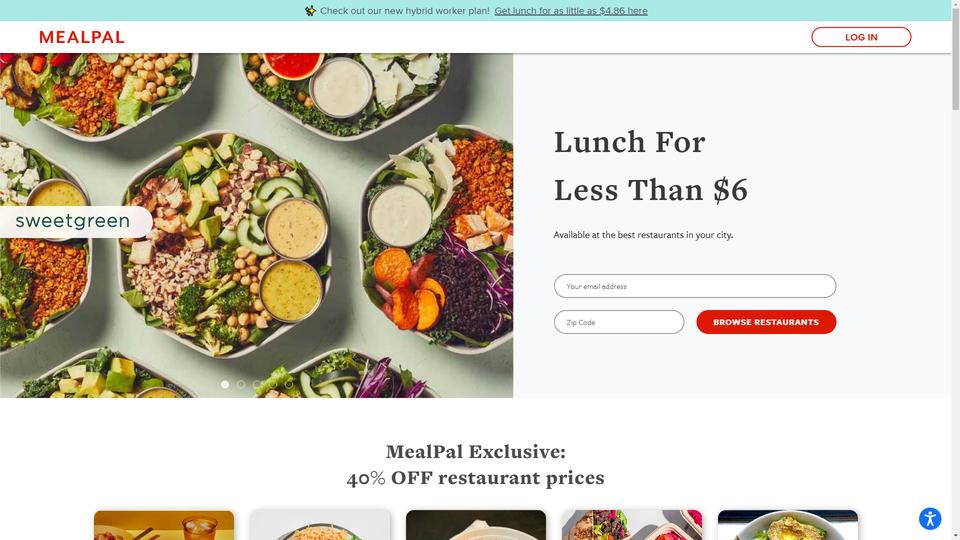The image size is (960, 540).
Task: Follow the 'Get lunch for as little as $4.86' link
Action: coord(571,11)
